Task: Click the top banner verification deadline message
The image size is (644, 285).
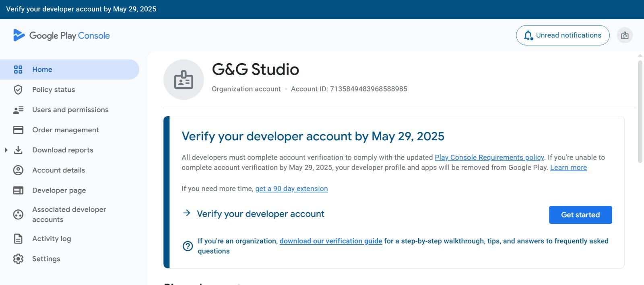Action: (81, 9)
